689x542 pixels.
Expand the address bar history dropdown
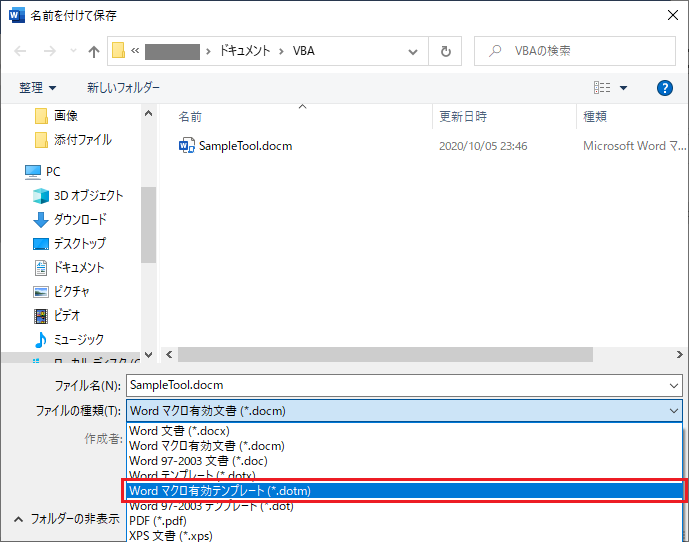pos(413,52)
